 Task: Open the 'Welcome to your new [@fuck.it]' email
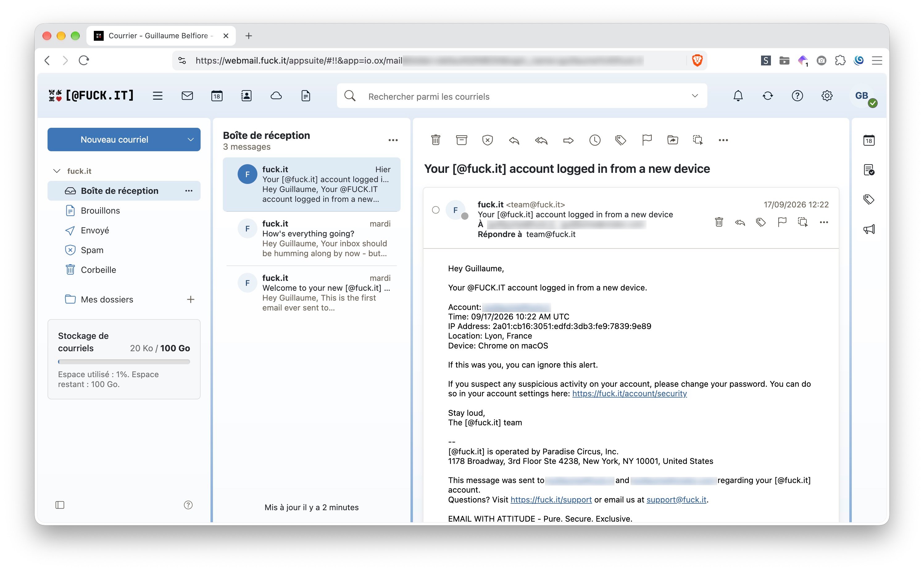(x=311, y=293)
